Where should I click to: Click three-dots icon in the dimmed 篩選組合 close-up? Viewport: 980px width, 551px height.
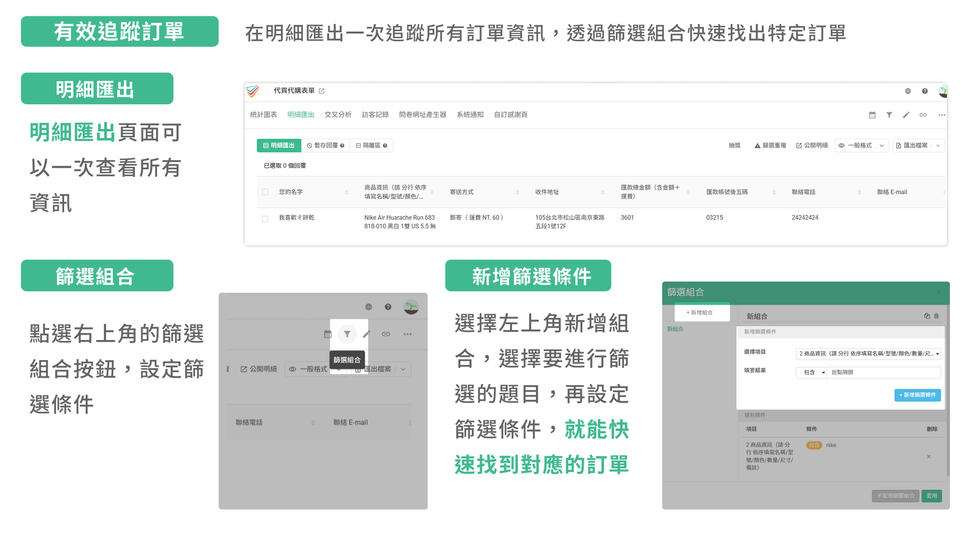[407, 334]
